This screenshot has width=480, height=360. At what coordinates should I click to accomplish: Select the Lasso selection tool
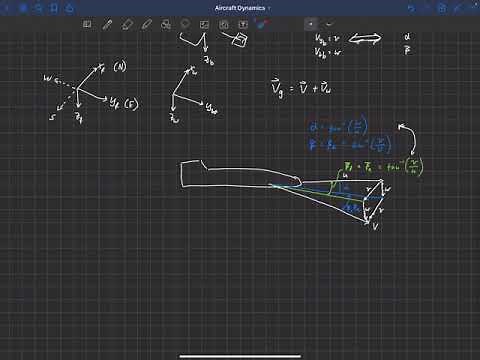(185, 24)
